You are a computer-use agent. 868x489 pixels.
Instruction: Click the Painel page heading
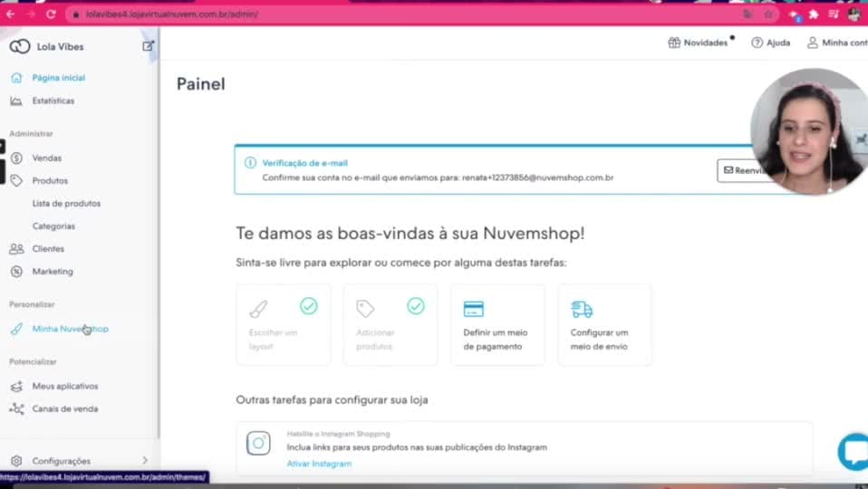pos(200,84)
